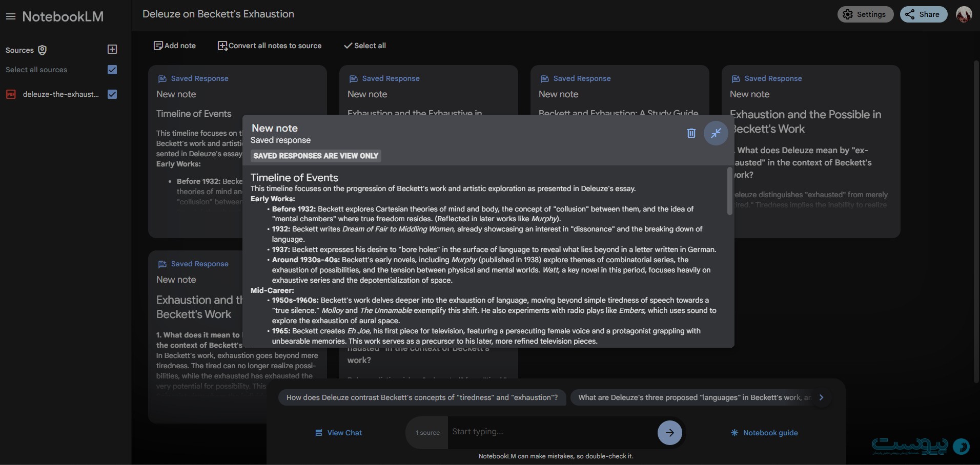The image size is (980, 465).
Task: Click the 1 source indicator
Action: [x=427, y=433]
